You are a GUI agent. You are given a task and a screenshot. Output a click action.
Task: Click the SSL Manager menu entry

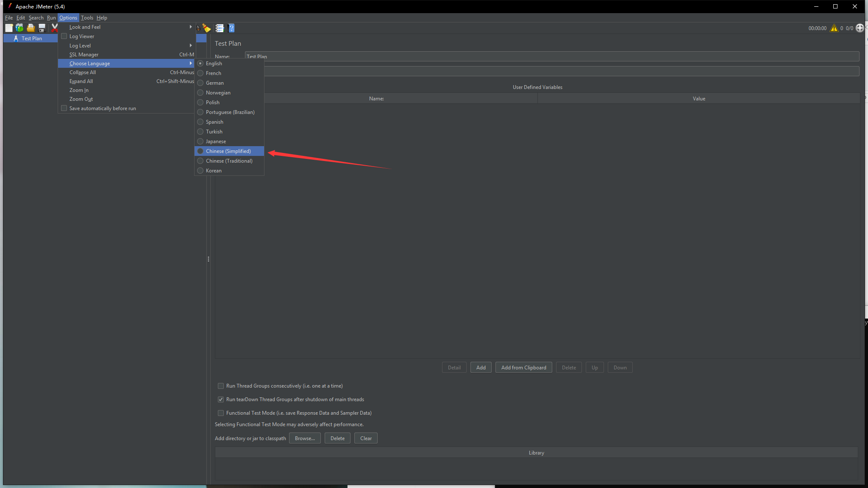pyautogui.click(x=84, y=55)
